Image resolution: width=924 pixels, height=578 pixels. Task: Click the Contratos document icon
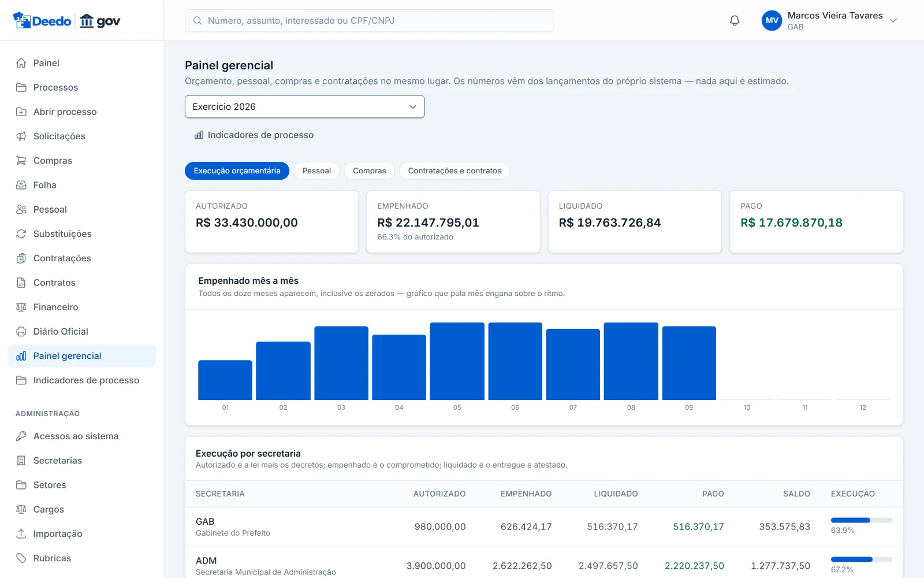point(21,283)
